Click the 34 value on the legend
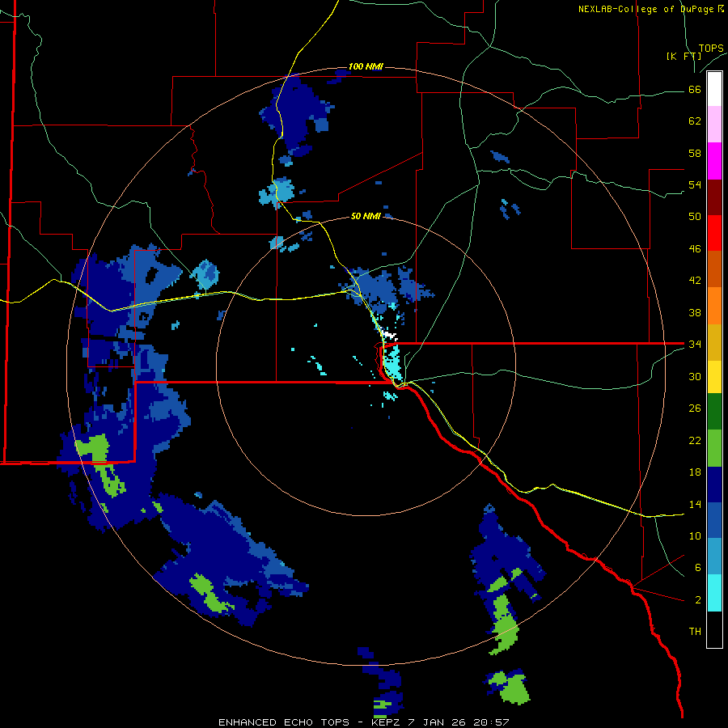 tap(695, 345)
